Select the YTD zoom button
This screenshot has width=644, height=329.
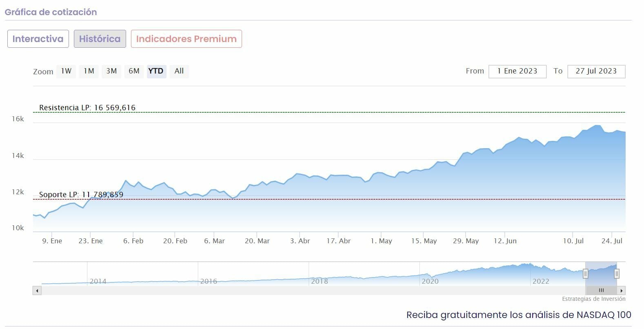156,71
